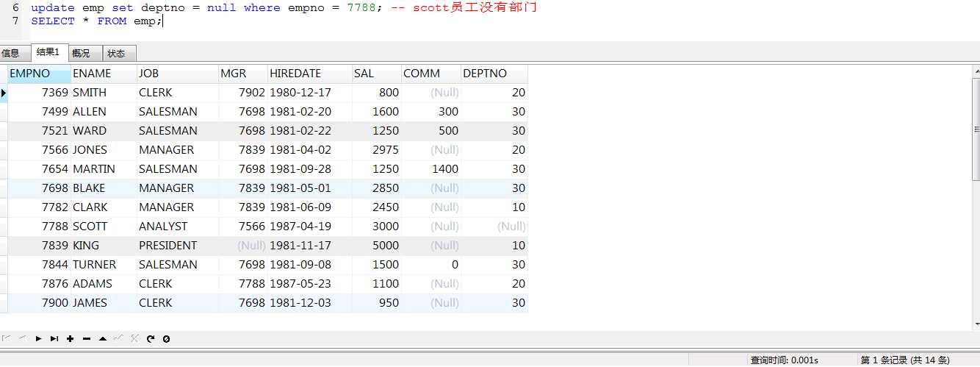Click the row marker beside SMITH
Viewport: 980px width, 367px height.
(x=4, y=93)
